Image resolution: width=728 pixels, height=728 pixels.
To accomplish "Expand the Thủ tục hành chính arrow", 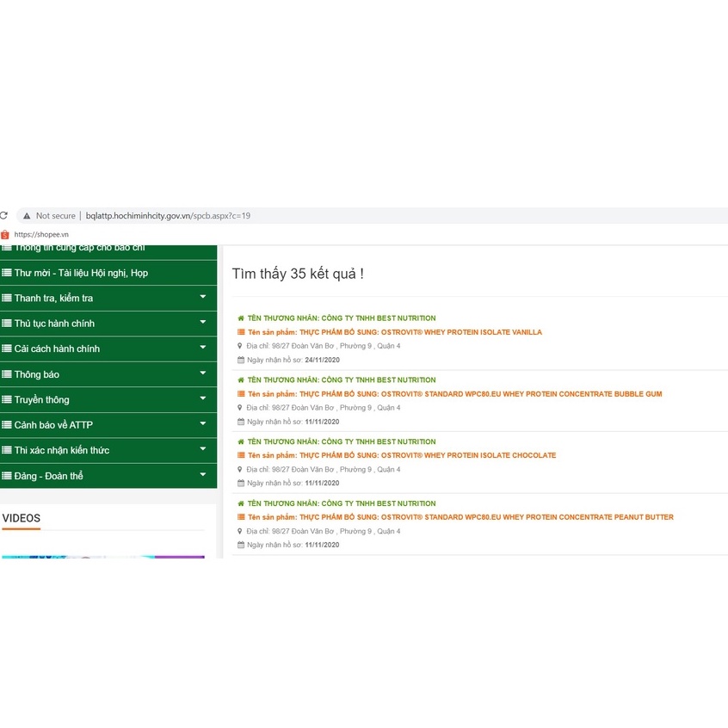I will click(203, 323).
